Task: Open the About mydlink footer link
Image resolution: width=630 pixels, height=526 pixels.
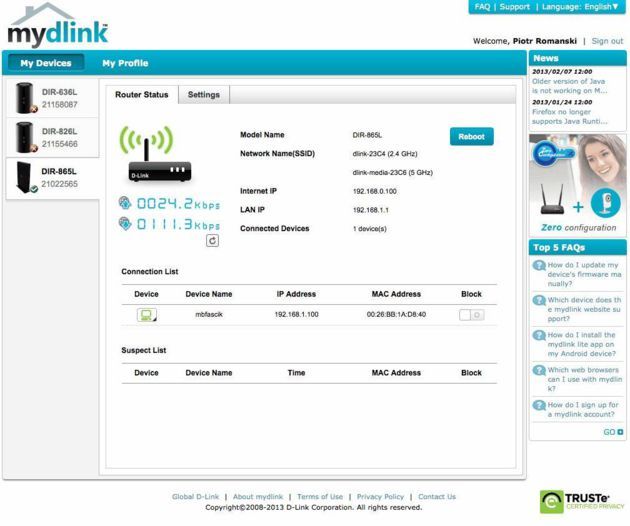Action: coord(258,497)
